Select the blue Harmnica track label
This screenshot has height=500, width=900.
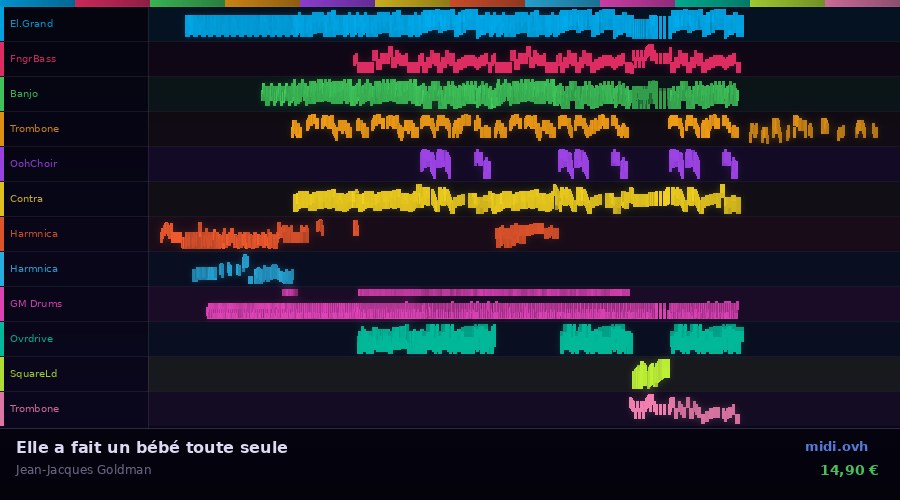[34, 269]
